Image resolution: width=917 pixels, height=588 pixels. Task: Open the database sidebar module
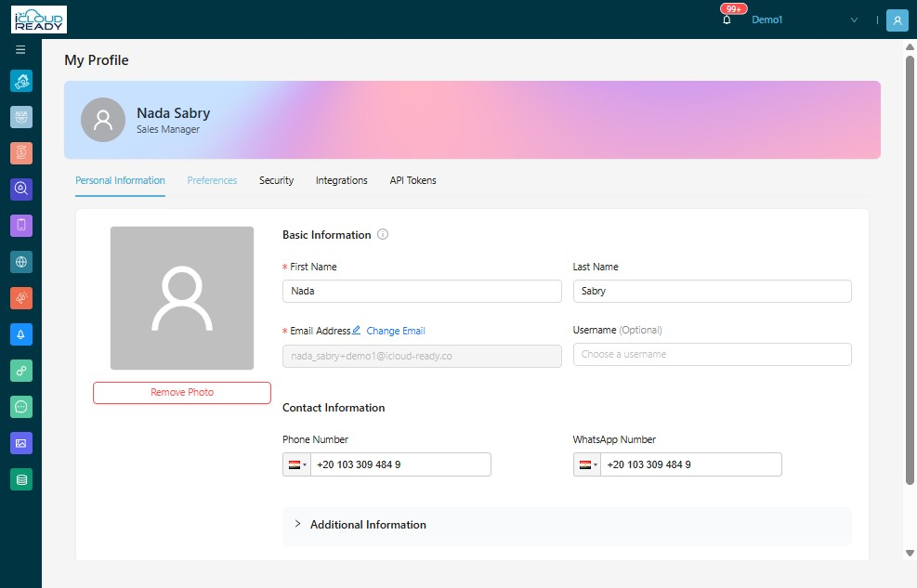point(21,479)
